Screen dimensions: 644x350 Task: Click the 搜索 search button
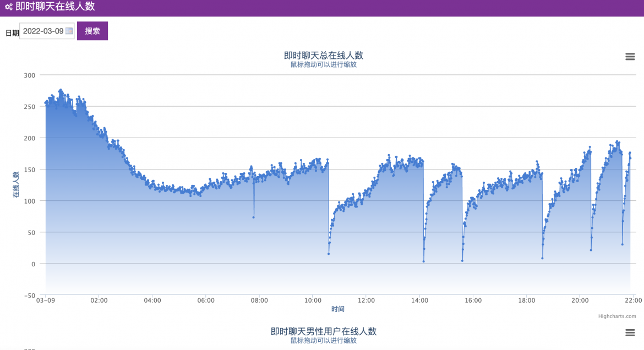(x=92, y=31)
